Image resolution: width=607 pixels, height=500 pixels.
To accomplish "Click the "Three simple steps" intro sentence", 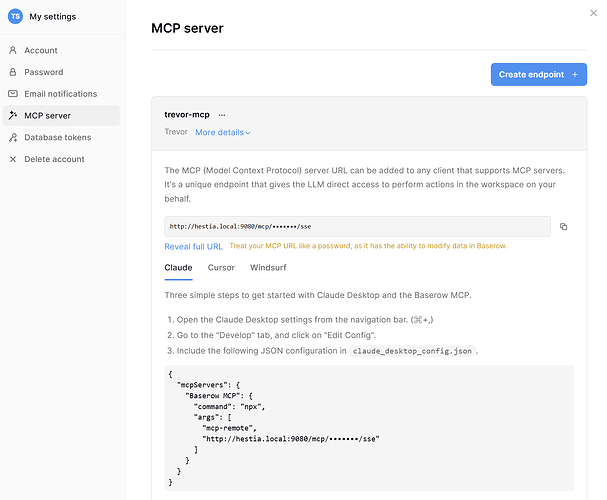I will 318,295.
